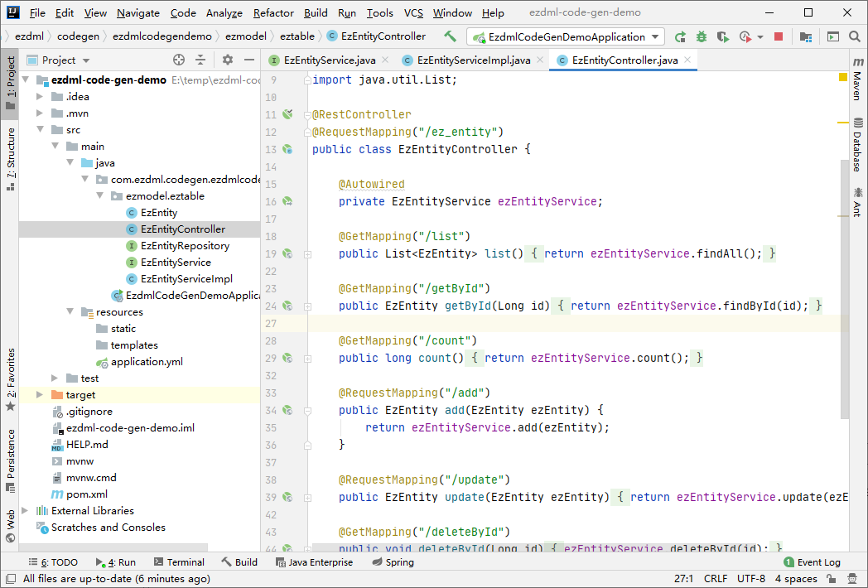The height and width of the screenshot is (588, 868).
Task: Click the Search Everywhere magnifier
Action: coord(855,36)
